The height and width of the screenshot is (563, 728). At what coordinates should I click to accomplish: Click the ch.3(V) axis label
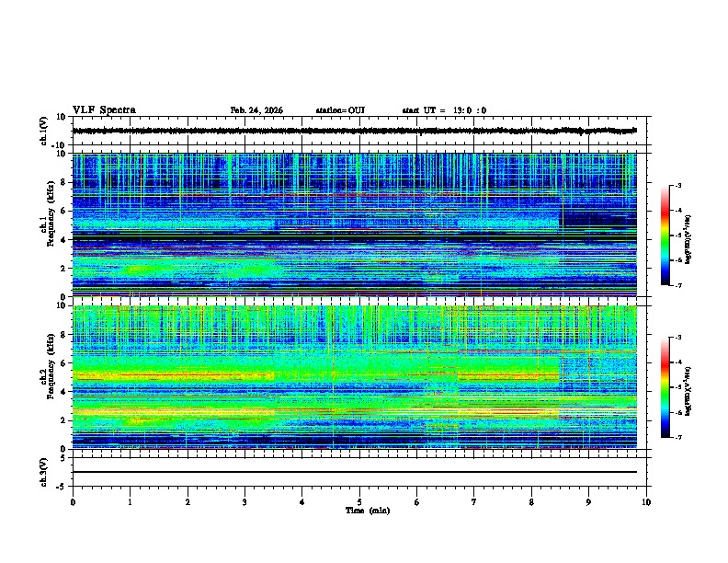44,473
